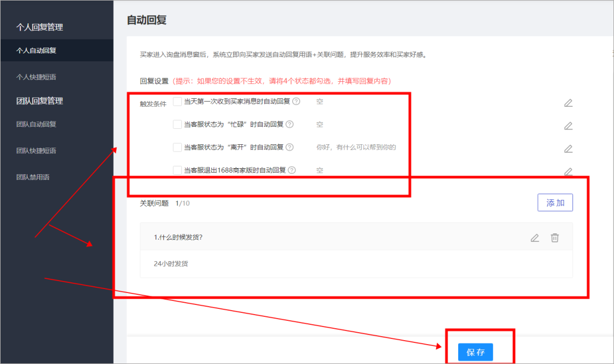The image size is (614, 364).
Task: Click the 保存 button
Action: 475,352
